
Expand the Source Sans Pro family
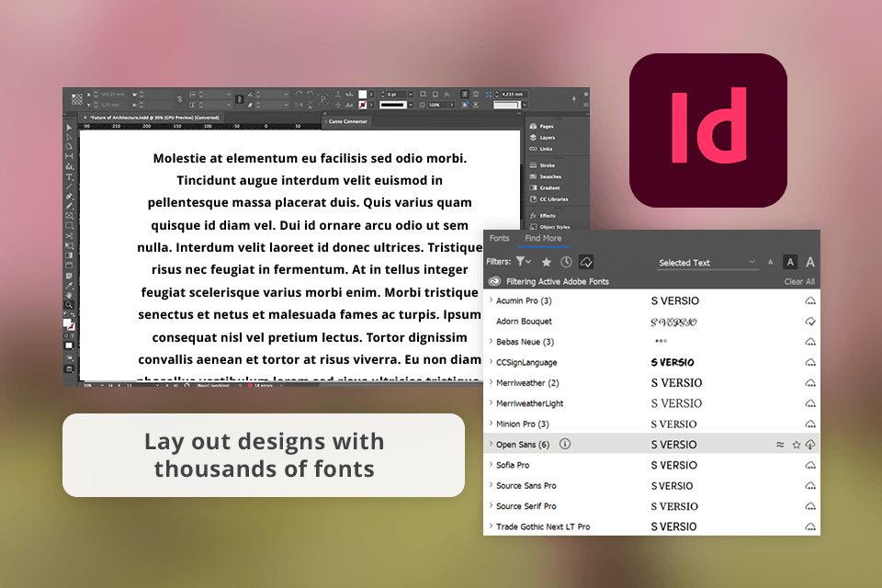click(491, 485)
